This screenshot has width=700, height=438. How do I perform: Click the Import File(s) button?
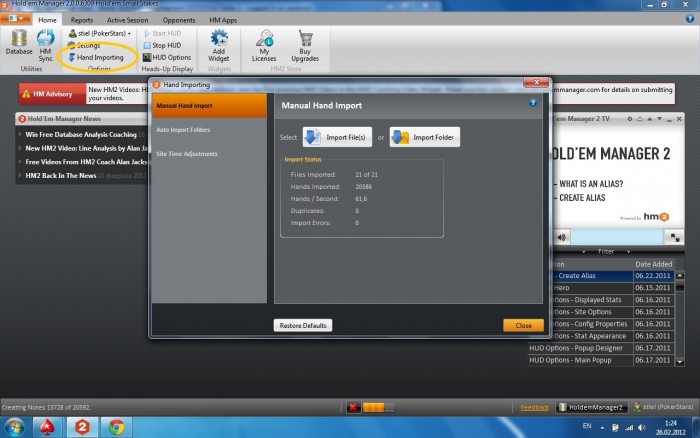(337, 137)
